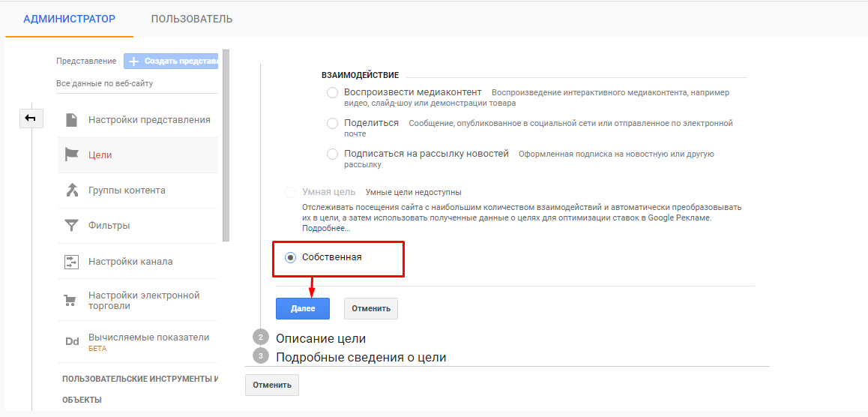Select the Собственная goal radio button
Viewport: 868px width, 417px height.
291,257
